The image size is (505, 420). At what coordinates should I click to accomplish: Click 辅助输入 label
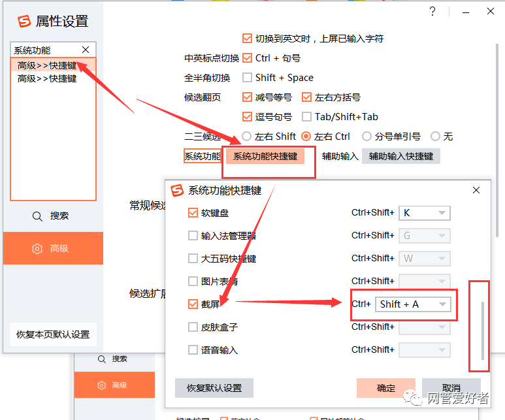click(x=340, y=156)
